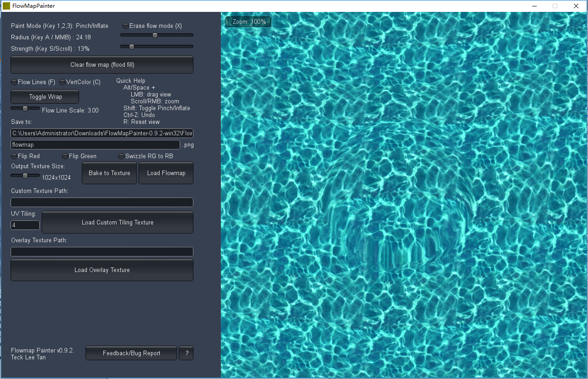The width and height of the screenshot is (588, 379).
Task: Click the Overlay Texture Path field
Action: click(x=102, y=252)
